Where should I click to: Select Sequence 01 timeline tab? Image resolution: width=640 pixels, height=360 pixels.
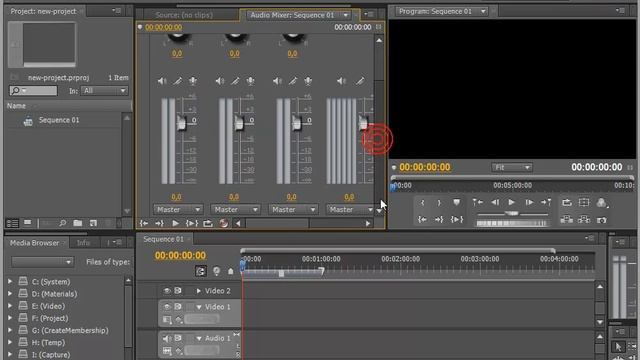click(163, 239)
